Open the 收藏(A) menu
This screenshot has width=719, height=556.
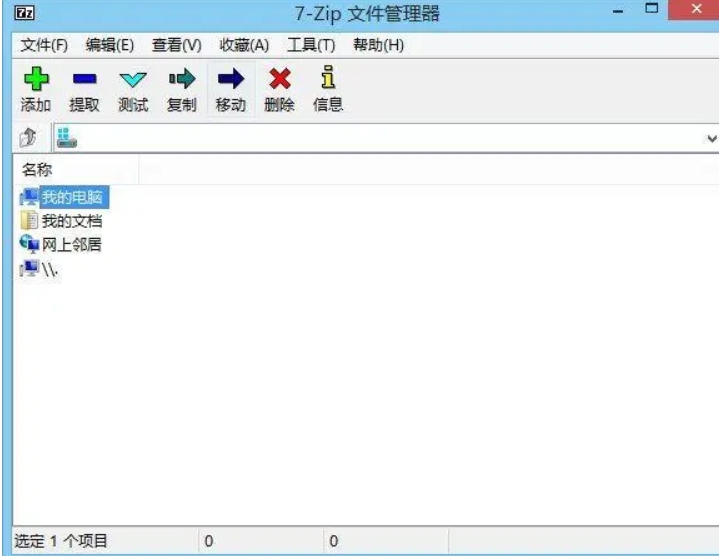pos(244,45)
